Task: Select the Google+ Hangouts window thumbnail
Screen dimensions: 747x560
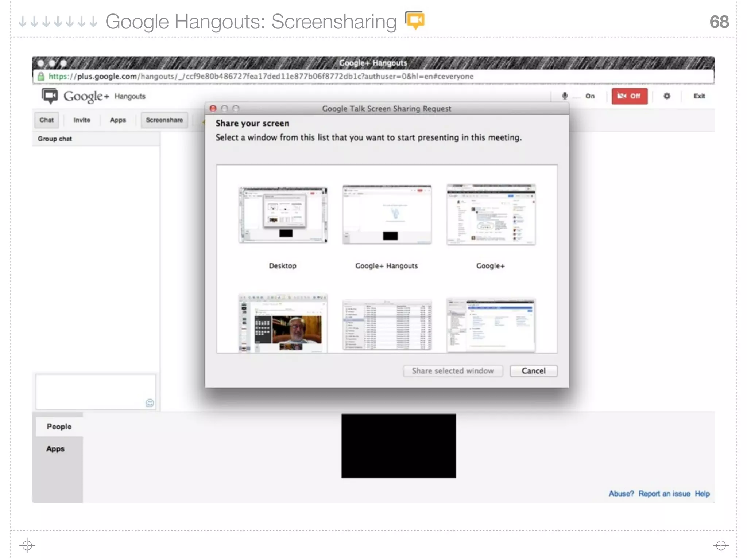Action: (387, 215)
